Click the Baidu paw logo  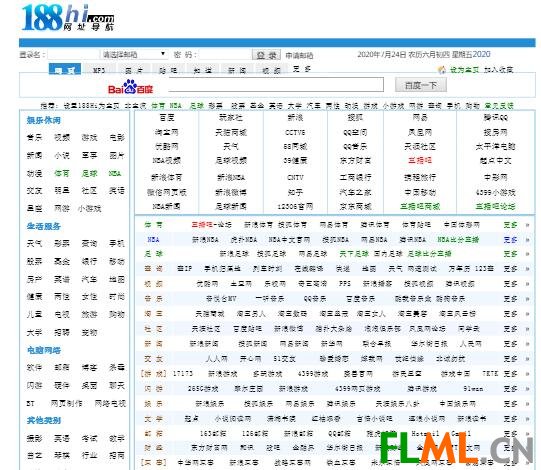click(x=130, y=87)
